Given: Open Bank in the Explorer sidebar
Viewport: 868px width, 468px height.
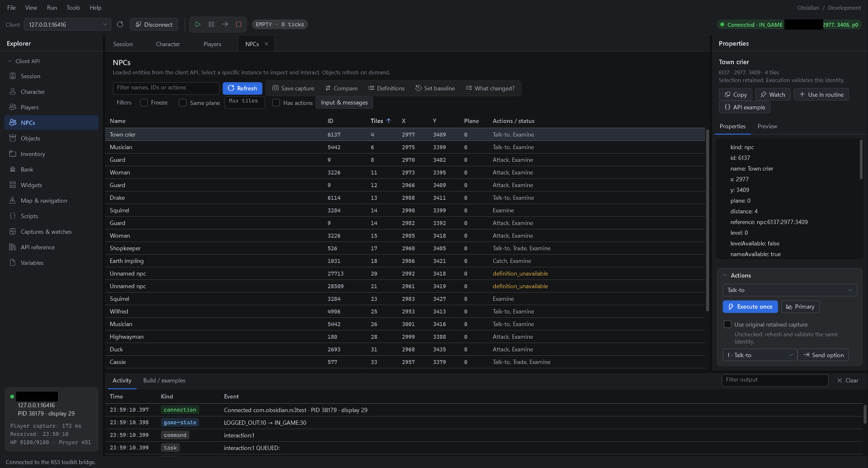Looking at the screenshot, I should 52,170.
